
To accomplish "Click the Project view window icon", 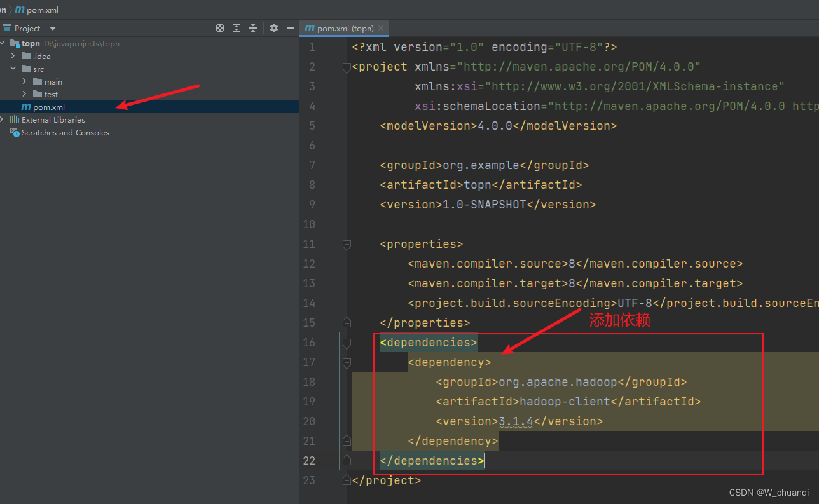I will (6, 29).
